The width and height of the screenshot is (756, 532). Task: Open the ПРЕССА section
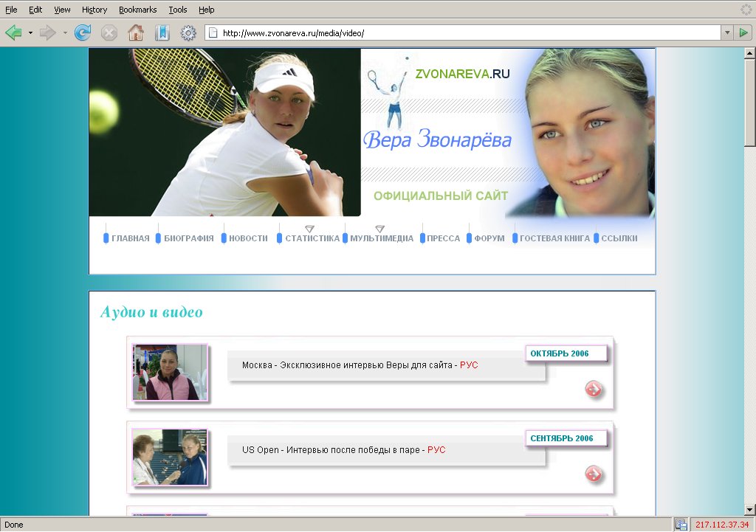(x=444, y=238)
